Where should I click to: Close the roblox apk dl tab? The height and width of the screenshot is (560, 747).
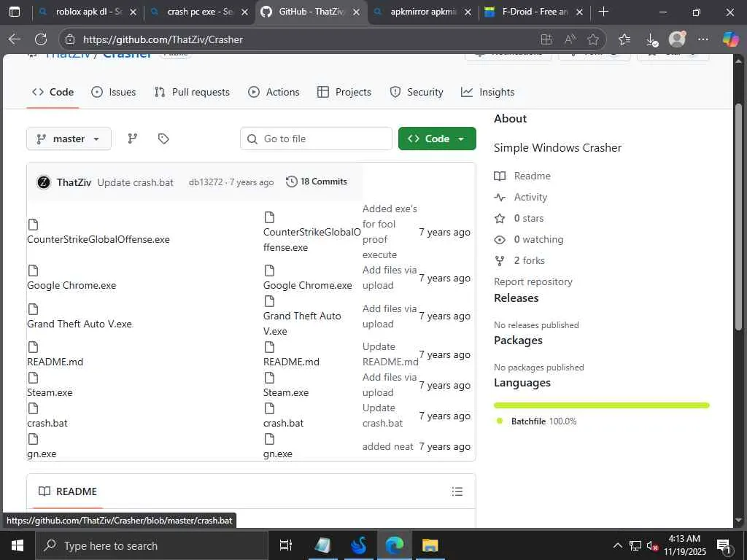pos(133,12)
